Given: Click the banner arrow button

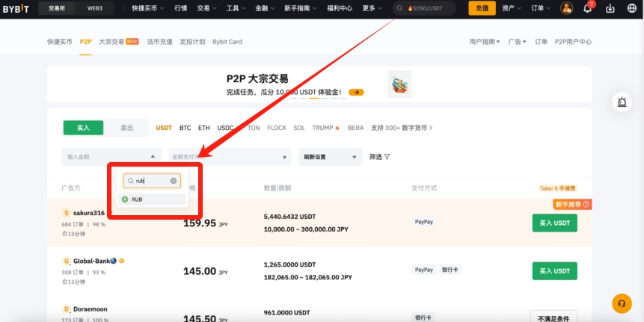Looking at the screenshot, I should (x=356, y=93).
